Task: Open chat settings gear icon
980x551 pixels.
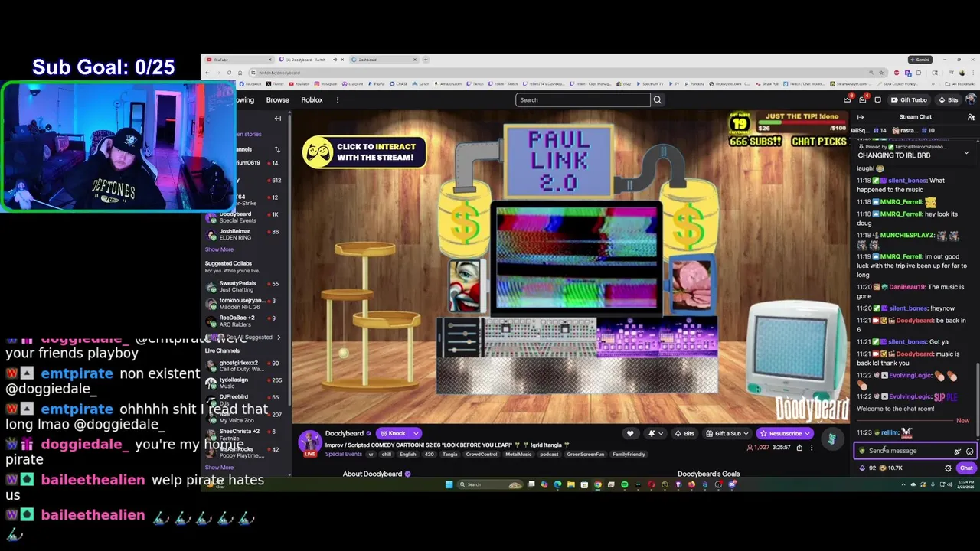Action: pyautogui.click(x=948, y=468)
